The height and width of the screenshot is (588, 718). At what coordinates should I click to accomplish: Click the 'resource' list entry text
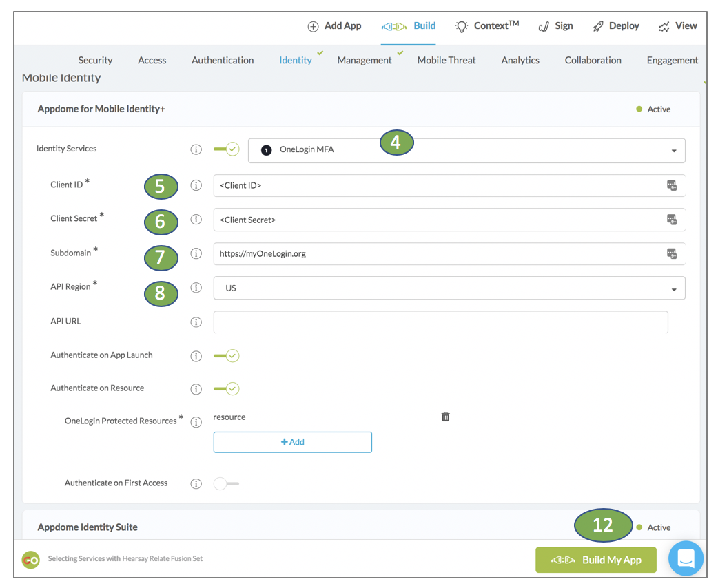pyautogui.click(x=229, y=417)
